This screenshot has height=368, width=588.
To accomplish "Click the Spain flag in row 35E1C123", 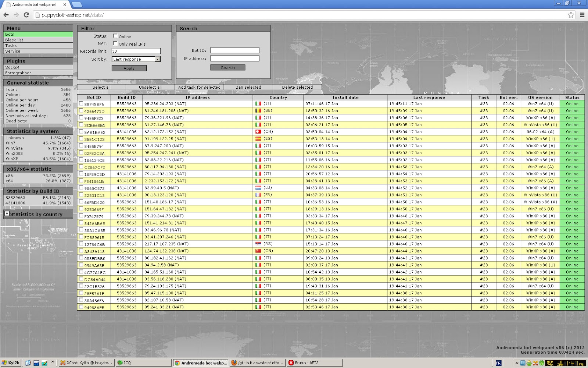I will [x=258, y=139].
